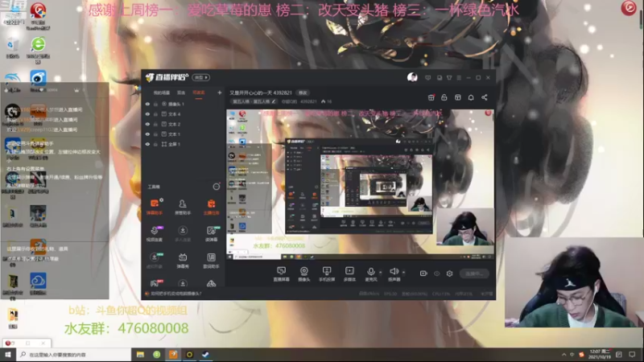Click the Windows taskbar search box

[73, 355]
